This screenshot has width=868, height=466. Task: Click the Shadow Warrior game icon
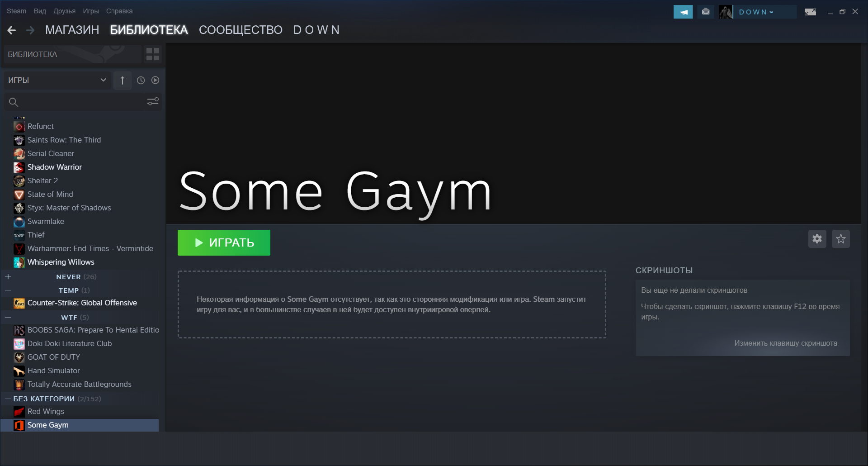(19, 167)
